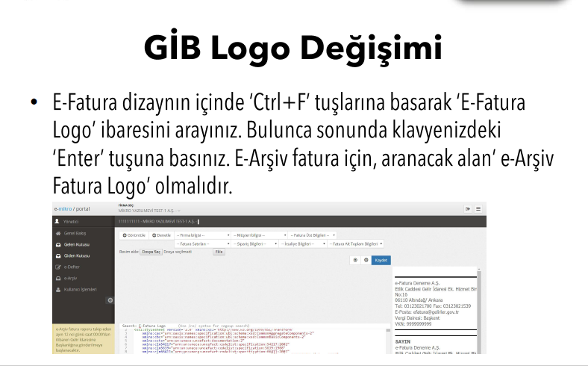This screenshot has width=588, height=366.
Task: Click the e-Arşiv sidebar icon
Action: 59,277
